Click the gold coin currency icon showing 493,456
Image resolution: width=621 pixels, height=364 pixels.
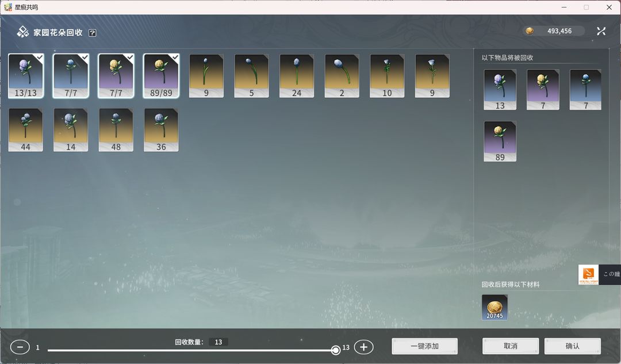(530, 31)
